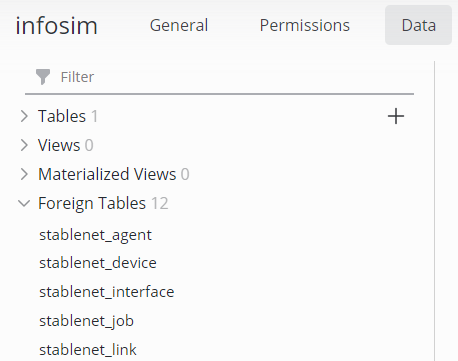Image resolution: width=458 pixels, height=361 pixels.
Task: Click the Foreign Tables label
Action: click(x=92, y=203)
